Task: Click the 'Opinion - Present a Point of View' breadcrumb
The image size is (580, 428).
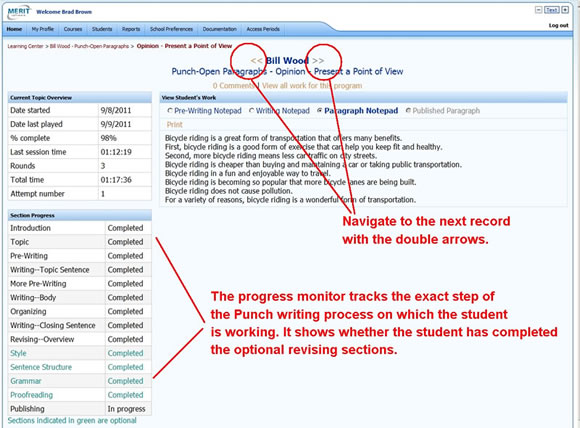Action: coord(184,46)
